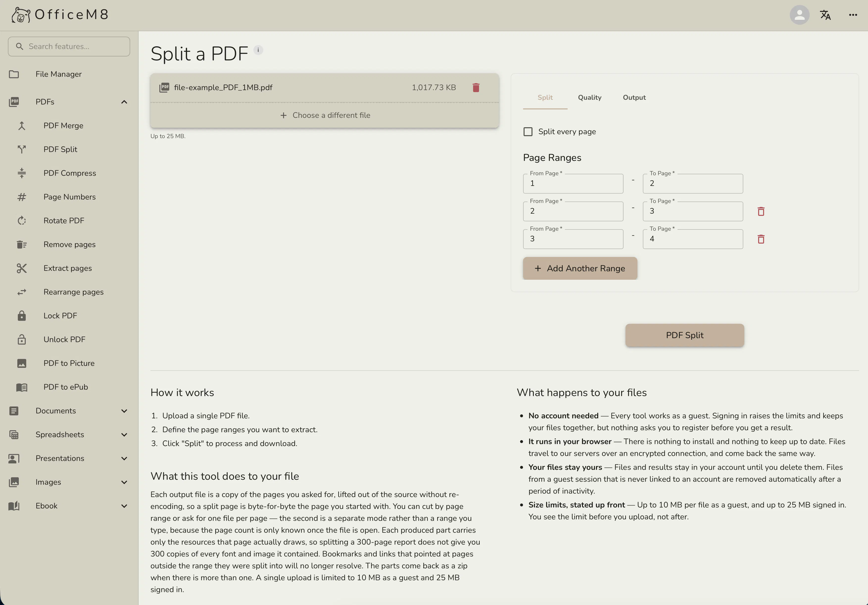Open the three-dot more options menu
The image size is (868, 605).
pos(853,15)
